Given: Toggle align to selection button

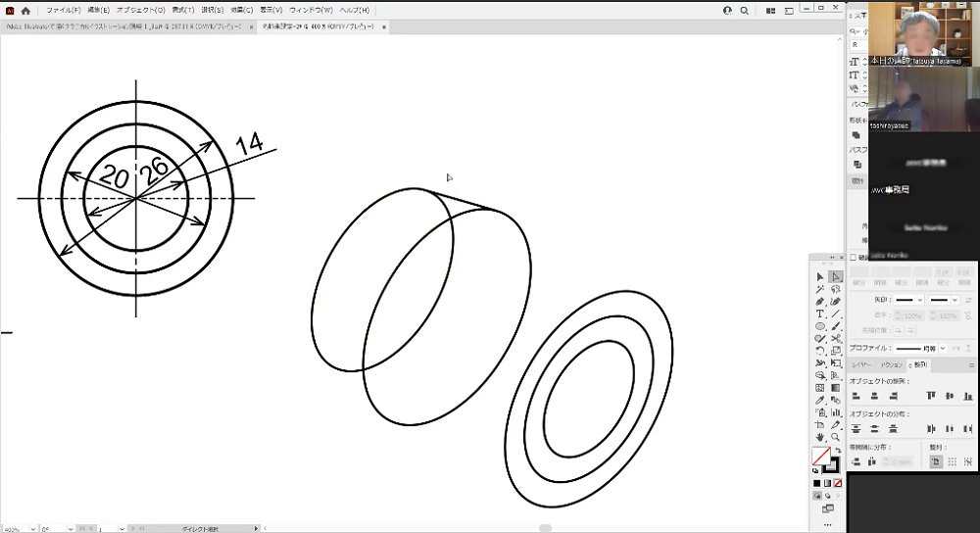Looking at the screenshot, I should (937, 461).
